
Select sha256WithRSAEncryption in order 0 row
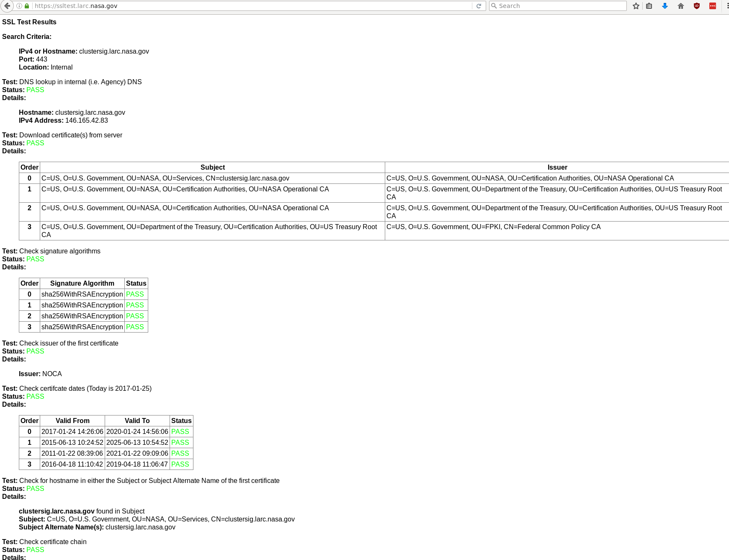pos(82,294)
